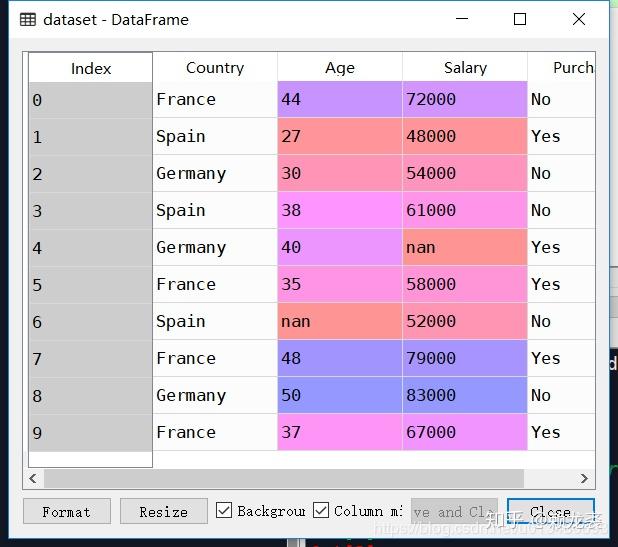Select row index 6
The image size is (618, 547).
tap(90, 322)
